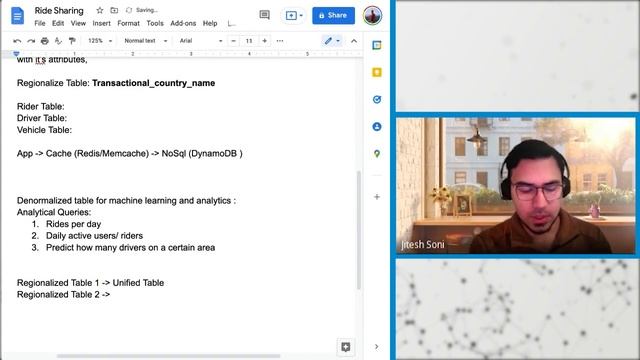Select Jitesh Soni's video tile
The width and height of the screenshot is (640, 360).
(516, 185)
